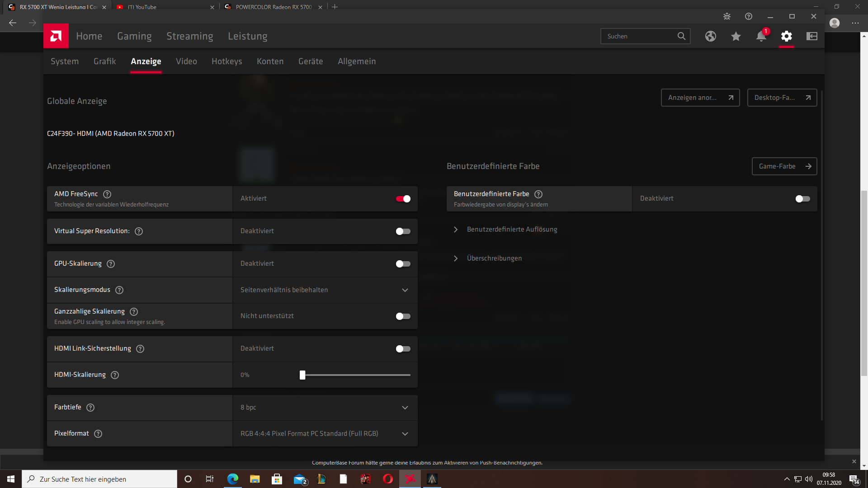Turn on GPU-Skalierung toggle
The image size is (868, 488).
tap(403, 264)
